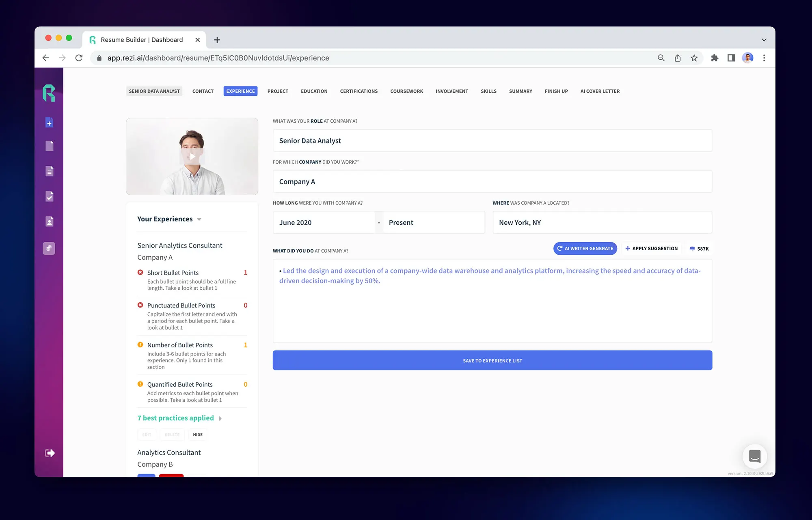The height and width of the screenshot is (520, 812).
Task: Open the Coursework tab
Action: pyautogui.click(x=407, y=91)
